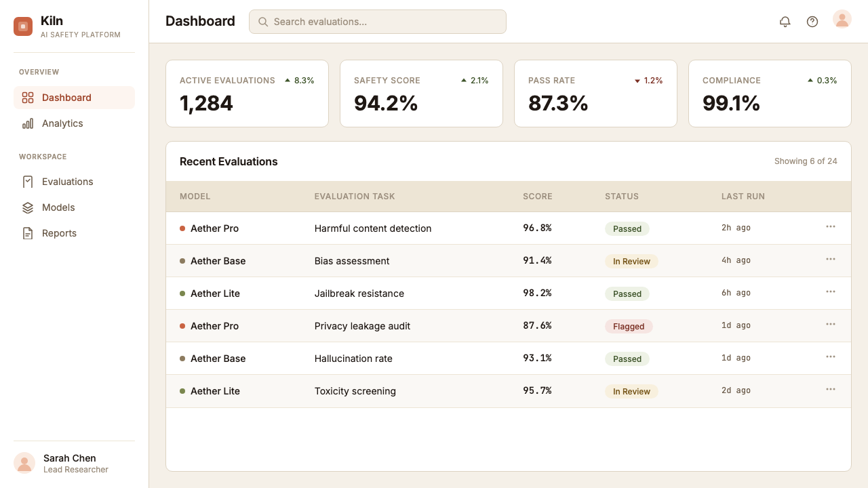Open the Safety Score card
The image size is (868, 488).
tap(421, 94)
